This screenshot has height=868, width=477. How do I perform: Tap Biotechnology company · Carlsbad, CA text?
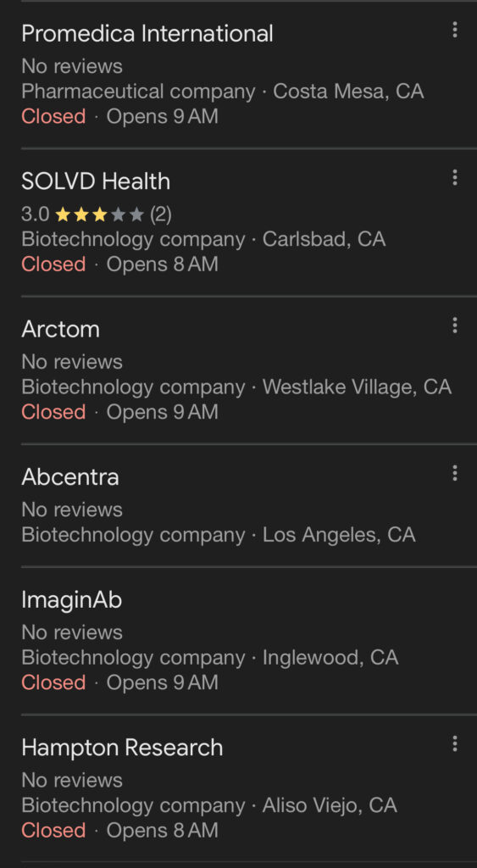coord(203,239)
